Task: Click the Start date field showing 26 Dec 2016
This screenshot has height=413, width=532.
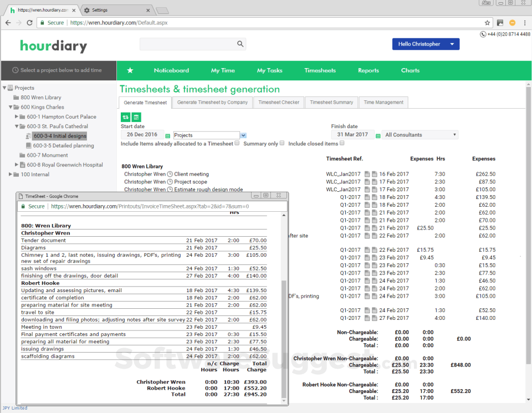Action: (142, 134)
